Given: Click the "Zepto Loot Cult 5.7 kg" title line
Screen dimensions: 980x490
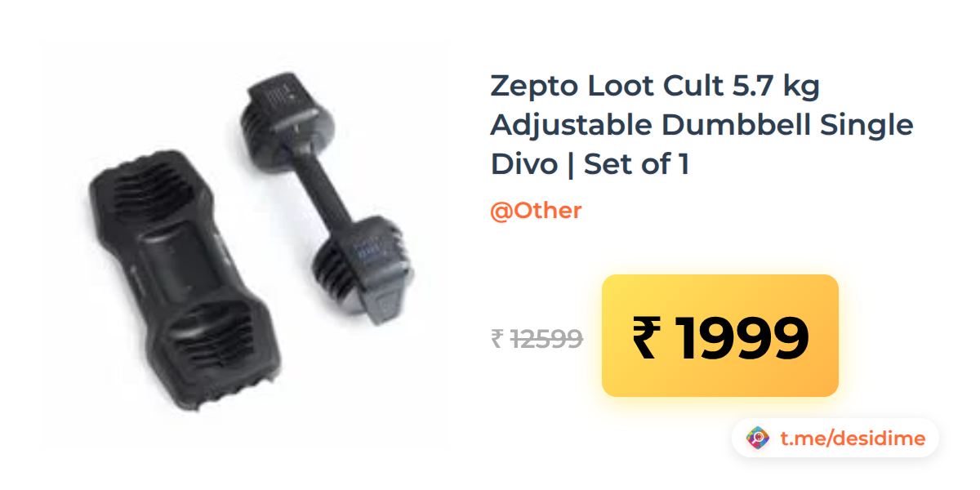Looking at the screenshot, I should pyautogui.click(x=654, y=85).
